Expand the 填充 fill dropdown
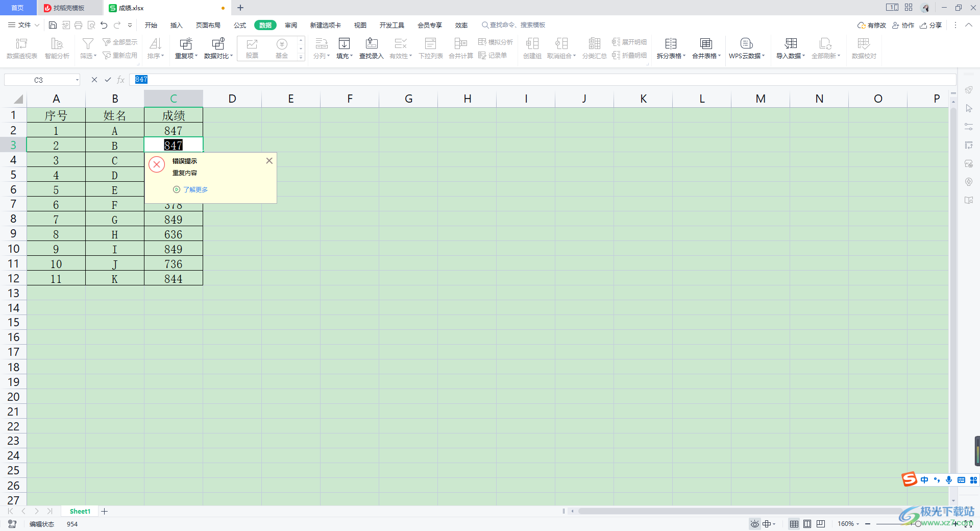This screenshot has height=531, width=980. 345,56
